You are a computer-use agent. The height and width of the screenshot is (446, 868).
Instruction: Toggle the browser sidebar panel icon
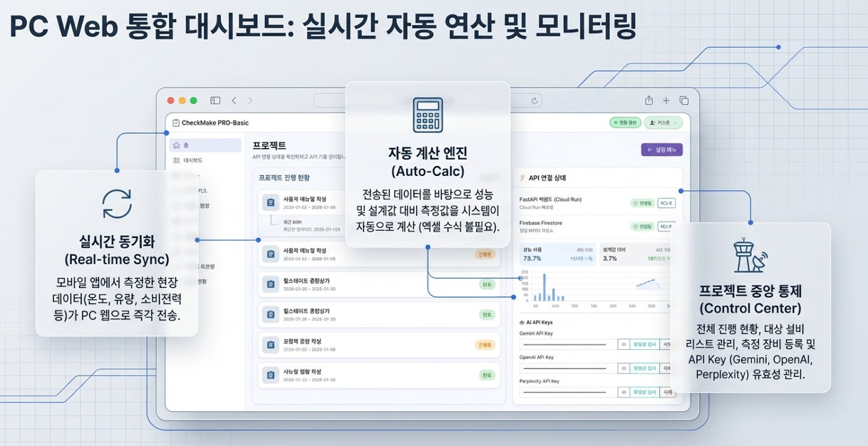(215, 100)
